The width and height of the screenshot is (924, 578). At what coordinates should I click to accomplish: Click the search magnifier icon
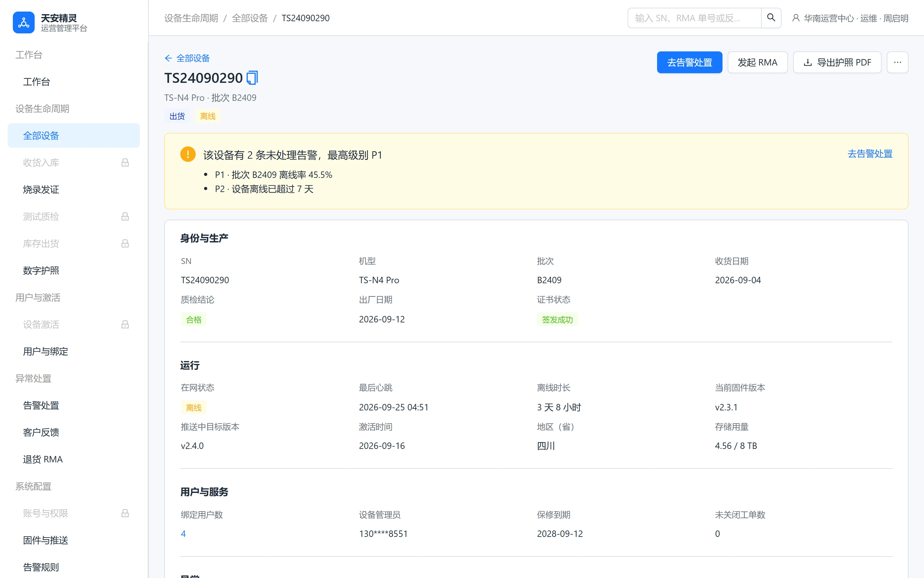click(771, 18)
